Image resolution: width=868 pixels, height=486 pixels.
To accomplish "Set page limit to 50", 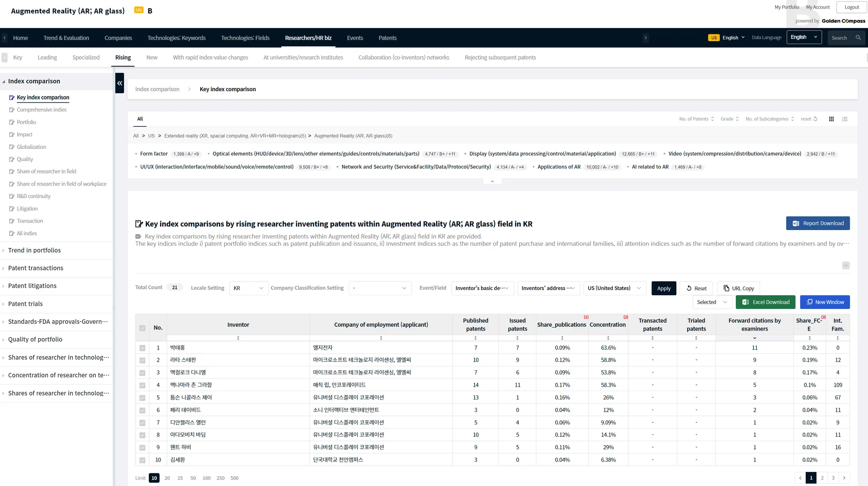I will [193, 478].
